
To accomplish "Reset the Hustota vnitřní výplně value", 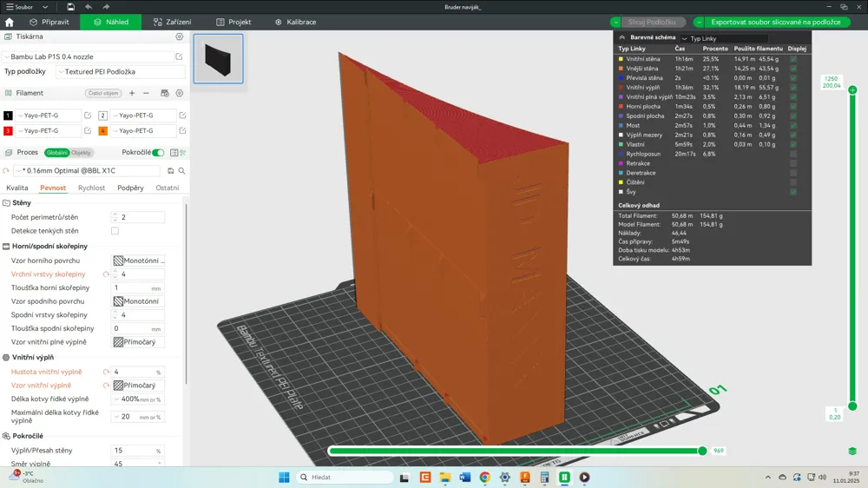I will [106, 372].
